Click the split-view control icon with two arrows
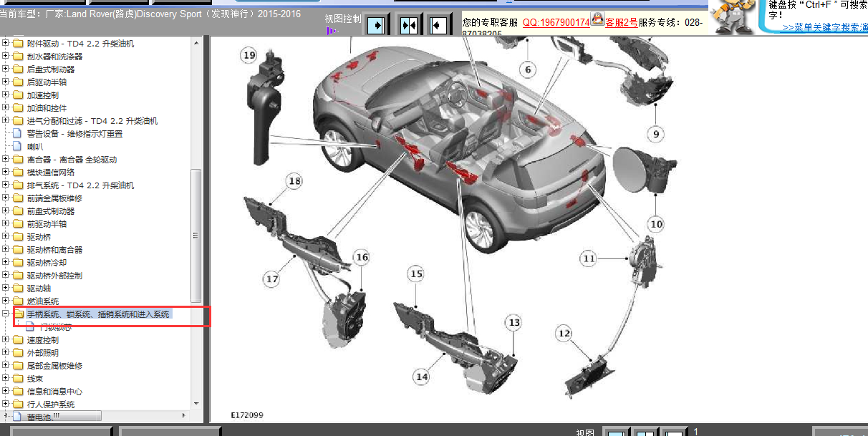Viewport: 868px width, 436px height. point(408,25)
